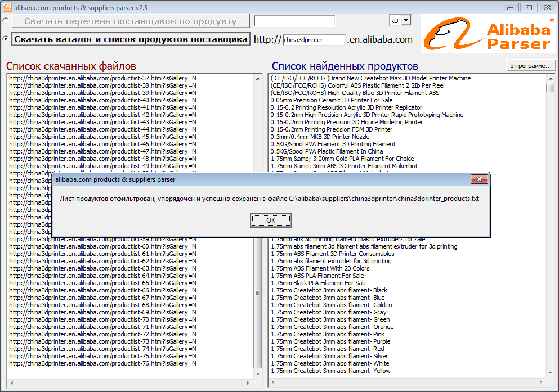
Task: Click down arrow of products list scrollbar
Action: pyautogui.click(x=551, y=373)
